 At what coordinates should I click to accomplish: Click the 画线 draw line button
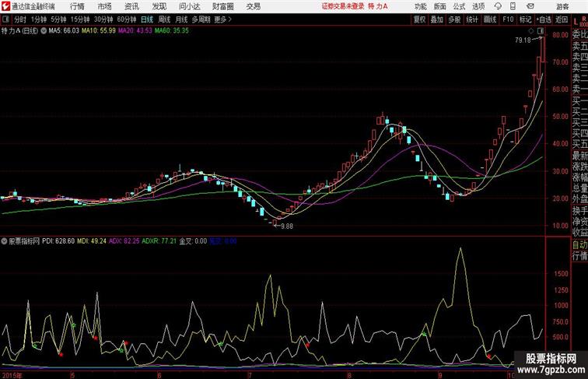(x=490, y=19)
